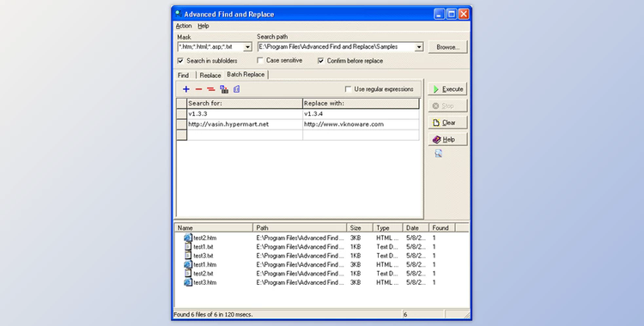Click the test1.txt file icon
The width and height of the screenshot is (644, 326).
coord(188,247)
